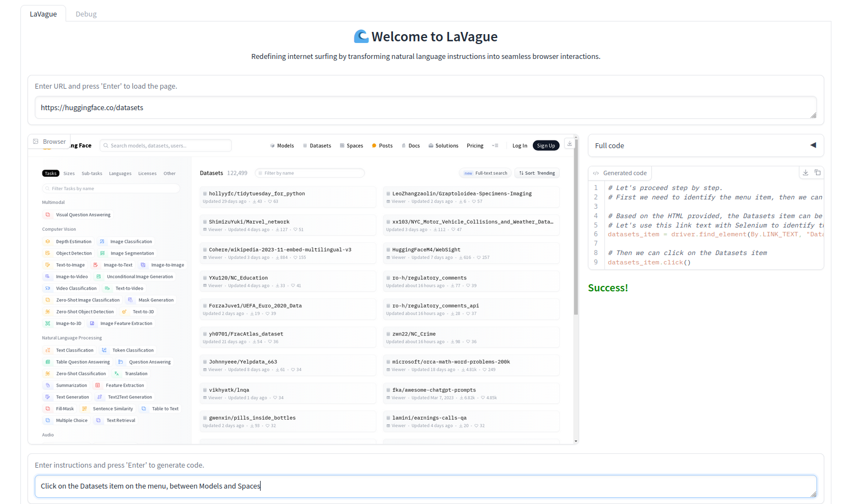
Task: Switch to the LaVague tab
Action: (43, 14)
